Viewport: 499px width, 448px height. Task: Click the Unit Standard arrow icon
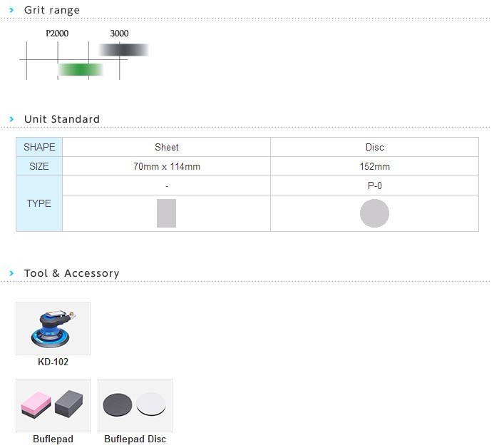pos(12,119)
